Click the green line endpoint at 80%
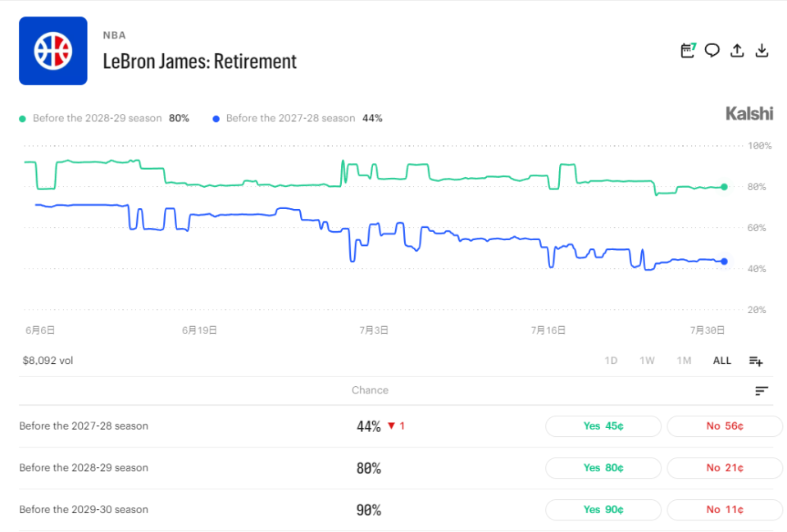The image size is (787, 532). 724,187
